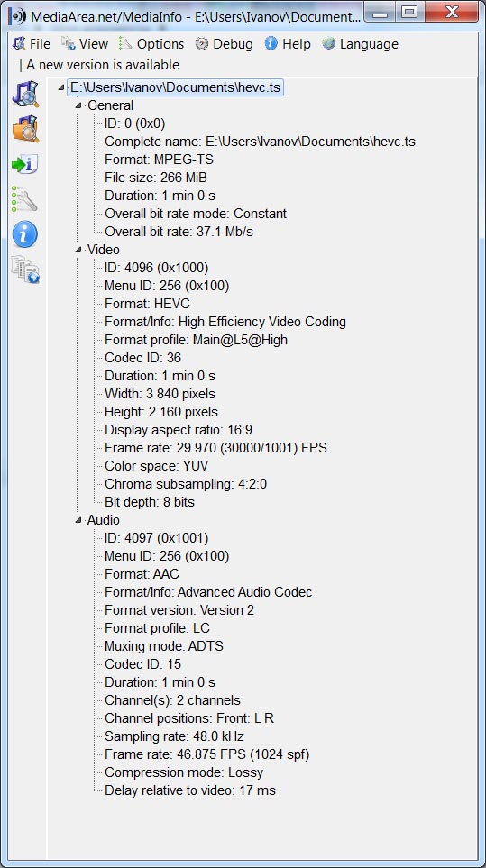The height and width of the screenshot is (868, 486).
Task: Select the Audio tree node label
Action: point(103,520)
